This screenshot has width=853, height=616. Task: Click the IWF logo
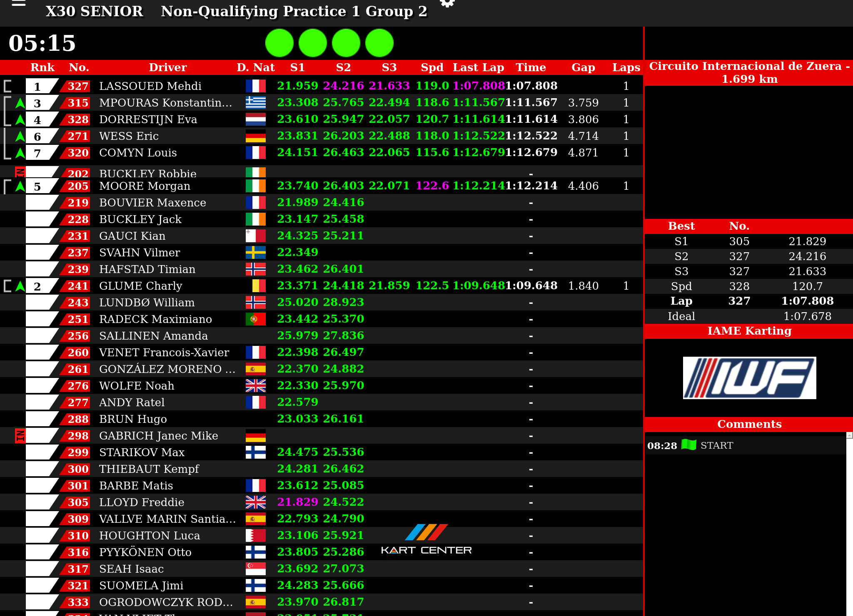pos(749,378)
